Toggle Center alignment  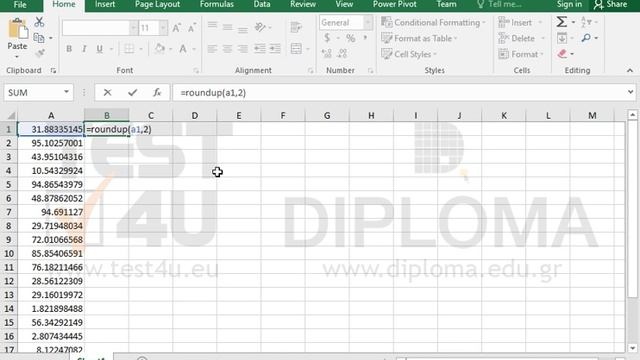pos(227,49)
